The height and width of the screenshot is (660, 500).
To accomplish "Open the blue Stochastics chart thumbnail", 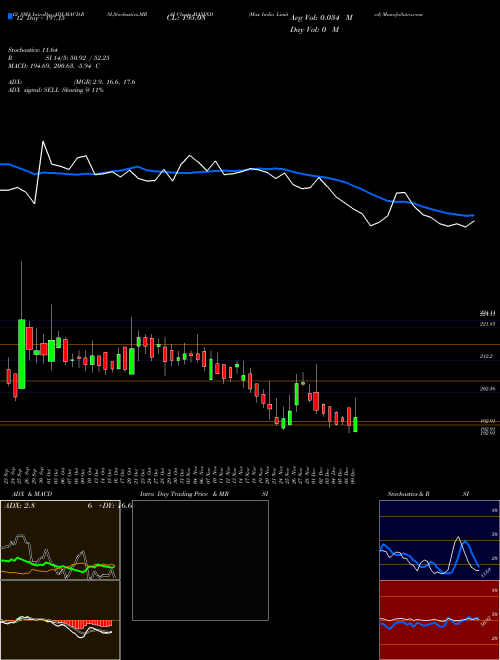I will point(439,540).
